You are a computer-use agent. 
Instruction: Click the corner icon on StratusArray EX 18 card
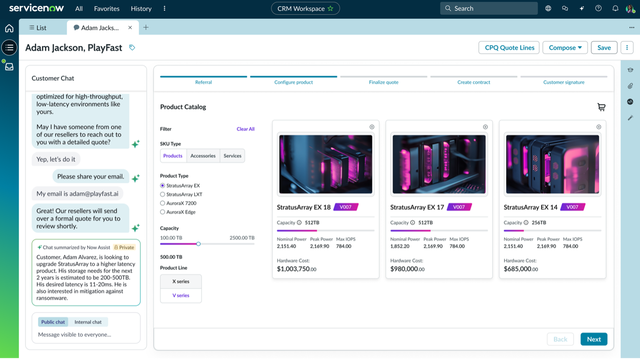pos(372,127)
